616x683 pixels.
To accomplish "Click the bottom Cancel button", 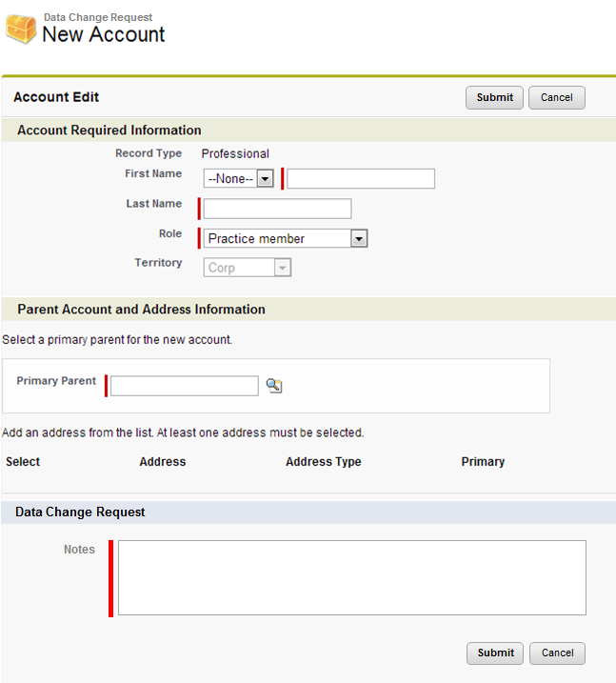I will [557, 653].
